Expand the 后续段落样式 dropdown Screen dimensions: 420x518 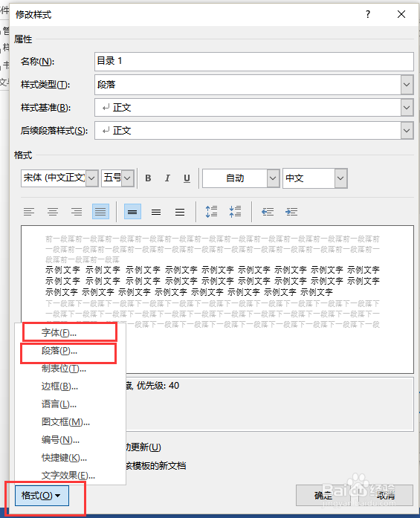[x=407, y=131]
